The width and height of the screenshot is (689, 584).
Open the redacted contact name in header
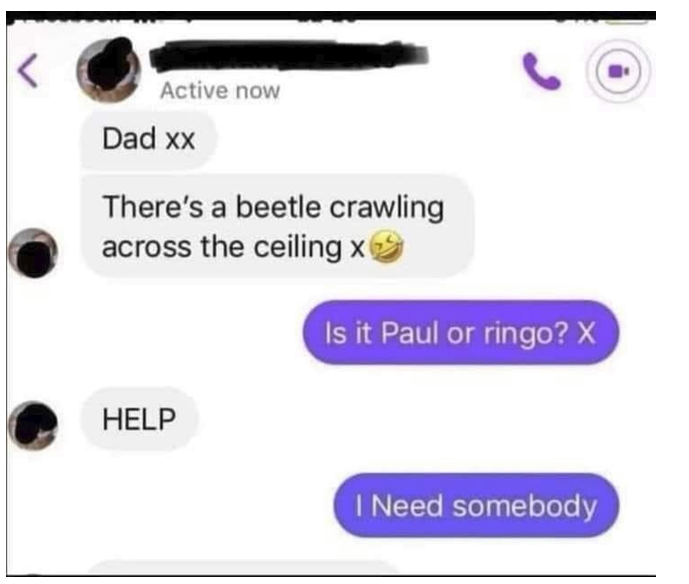coord(289,55)
